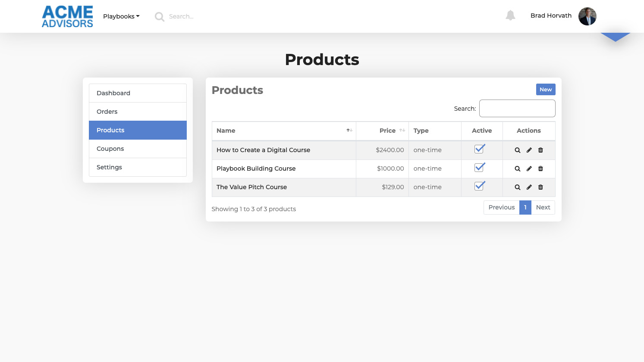Edit the Playbook Building Course product
This screenshot has width=644, height=362.
click(529, 169)
